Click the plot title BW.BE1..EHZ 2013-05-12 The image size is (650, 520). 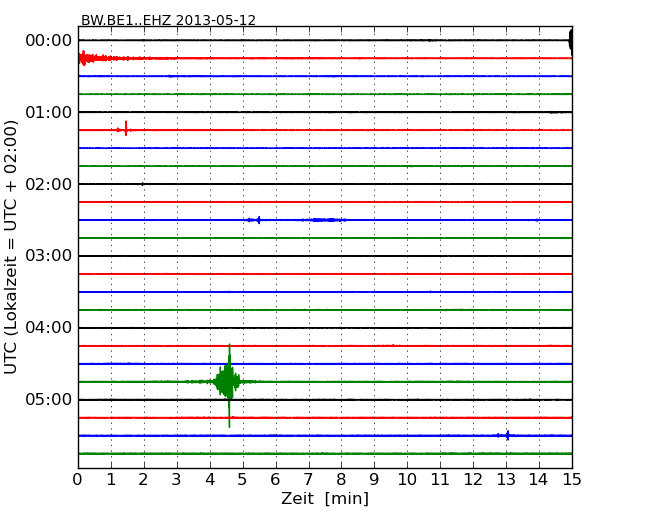(x=168, y=20)
